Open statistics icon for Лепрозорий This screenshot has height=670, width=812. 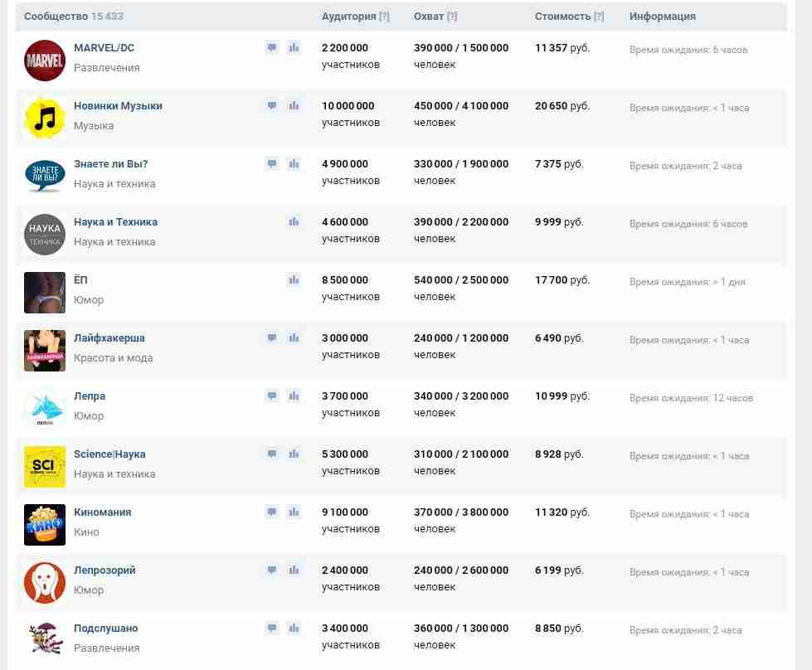[294, 570]
